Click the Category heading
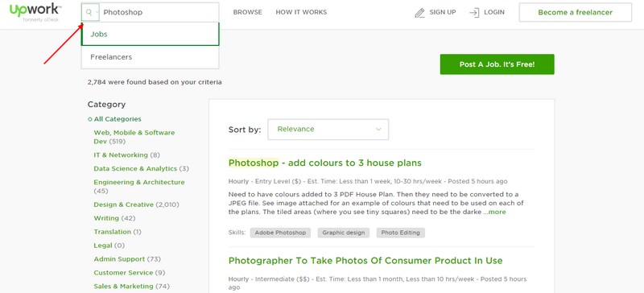 (x=106, y=105)
